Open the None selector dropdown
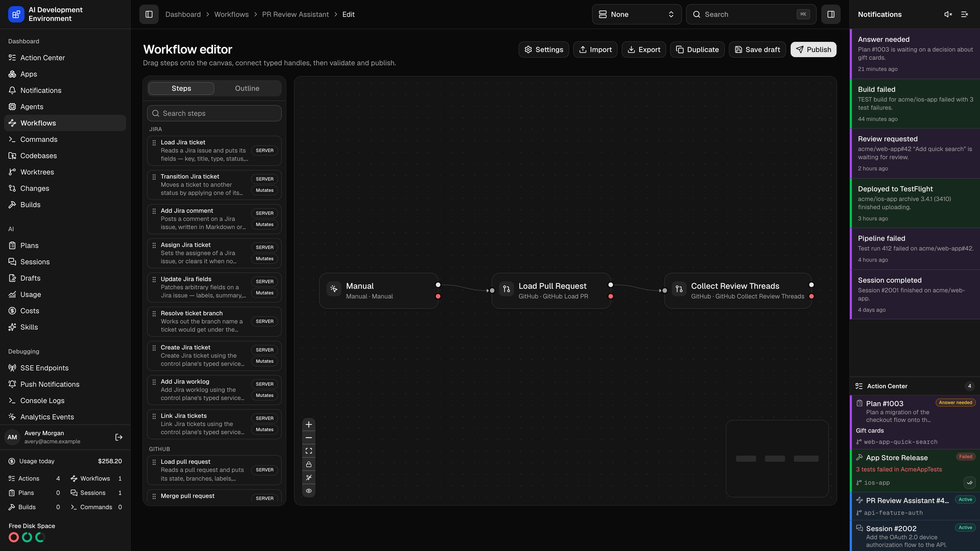The image size is (980, 551). coord(636,15)
